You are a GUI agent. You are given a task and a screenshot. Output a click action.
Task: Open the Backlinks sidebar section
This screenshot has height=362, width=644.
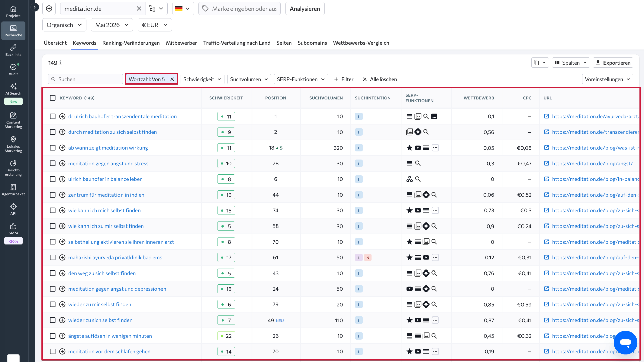pos(13,50)
